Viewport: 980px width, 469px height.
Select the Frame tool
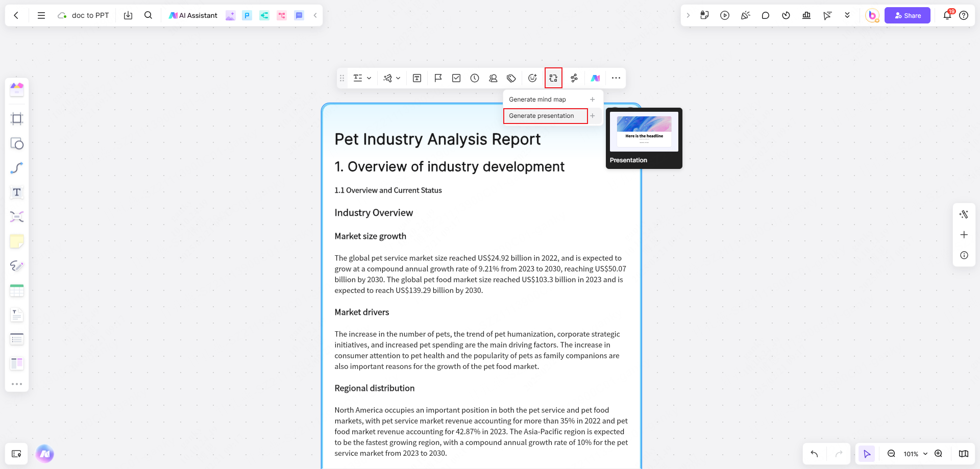pos(17,119)
